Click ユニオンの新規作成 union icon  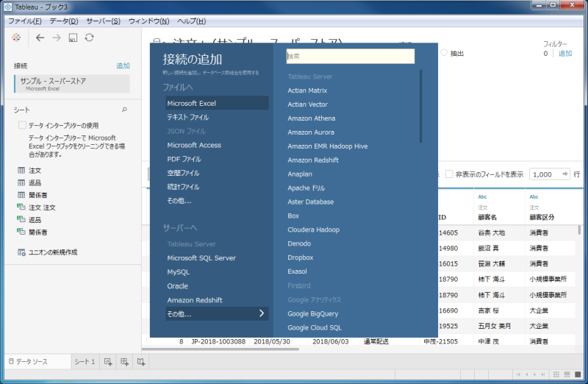[21, 252]
